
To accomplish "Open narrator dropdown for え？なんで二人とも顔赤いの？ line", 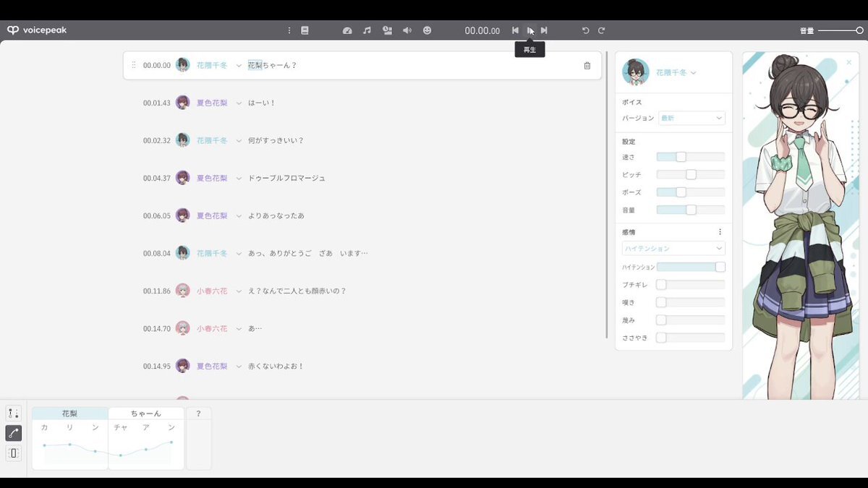I will [x=239, y=291].
